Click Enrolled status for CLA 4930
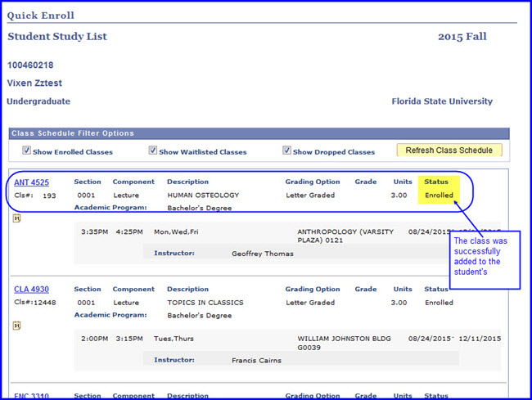The image size is (532, 400). [439, 303]
